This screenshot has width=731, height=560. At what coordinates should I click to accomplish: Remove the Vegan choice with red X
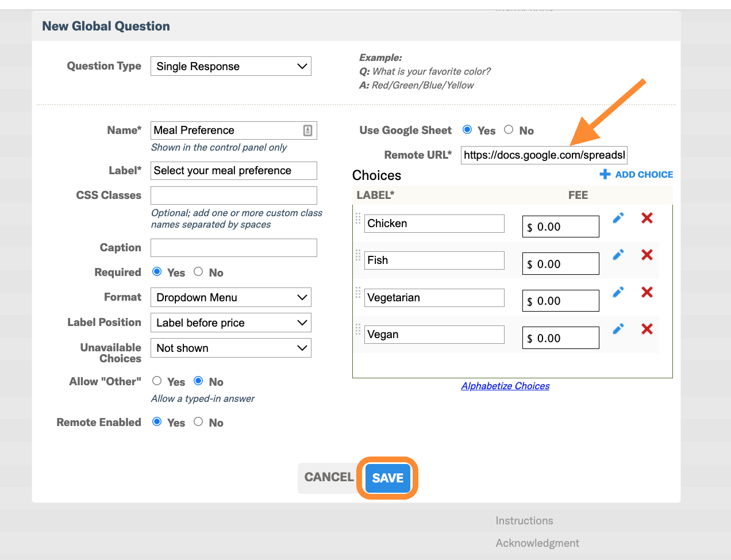point(647,329)
